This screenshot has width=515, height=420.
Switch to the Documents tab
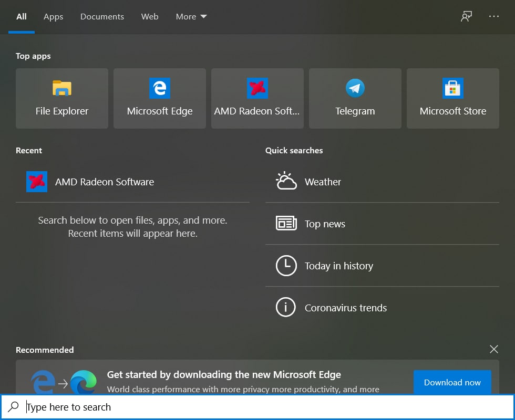click(x=102, y=17)
